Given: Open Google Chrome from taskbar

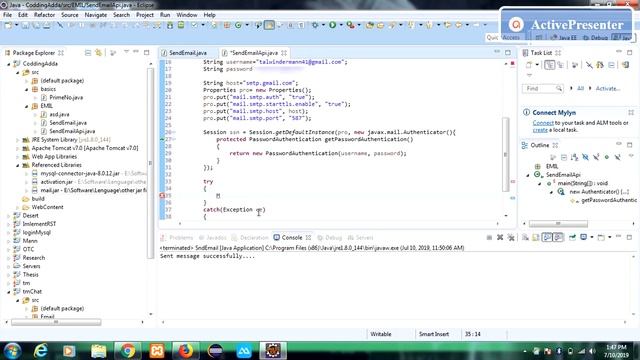Looking at the screenshot, I should pyautogui.click(x=128, y=351).
